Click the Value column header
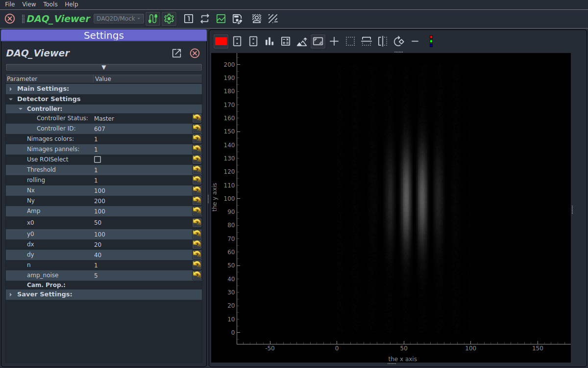This screenshot has width=588, height=368. coord(147,79)
